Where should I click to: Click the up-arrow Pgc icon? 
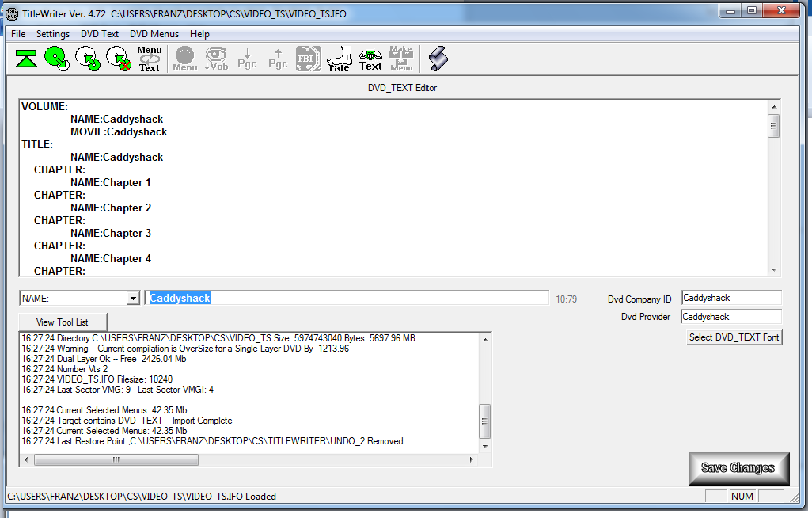coord(278,59)
